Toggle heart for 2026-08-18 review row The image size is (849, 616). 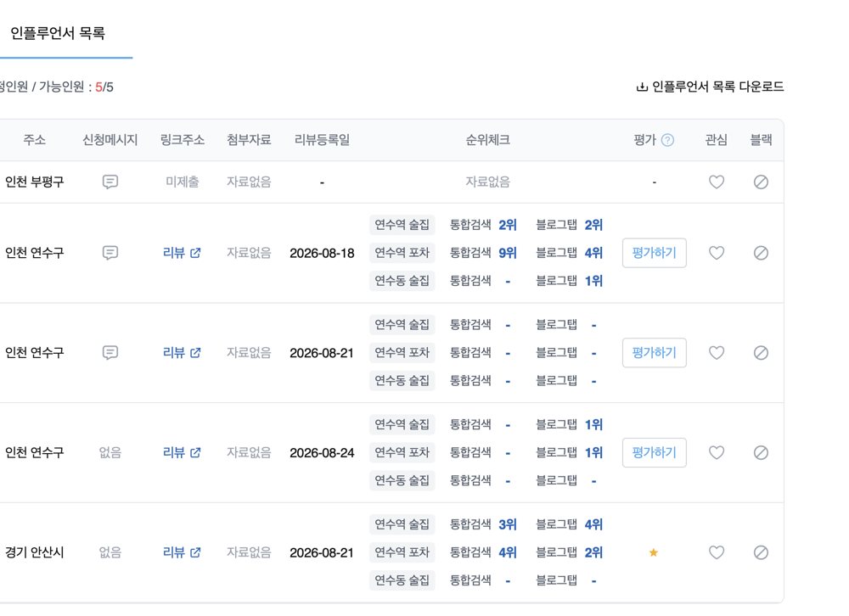click(x=717, y=253)
